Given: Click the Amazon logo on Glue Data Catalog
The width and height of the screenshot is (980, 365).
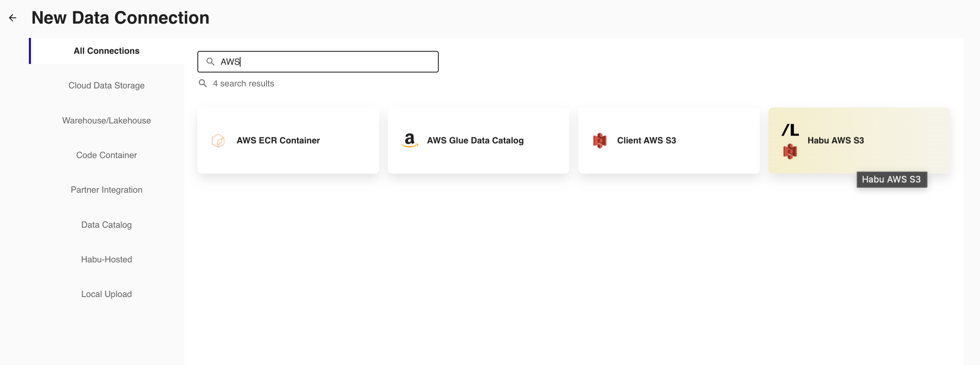Looking at the screenshot, I should coord(409,141).
